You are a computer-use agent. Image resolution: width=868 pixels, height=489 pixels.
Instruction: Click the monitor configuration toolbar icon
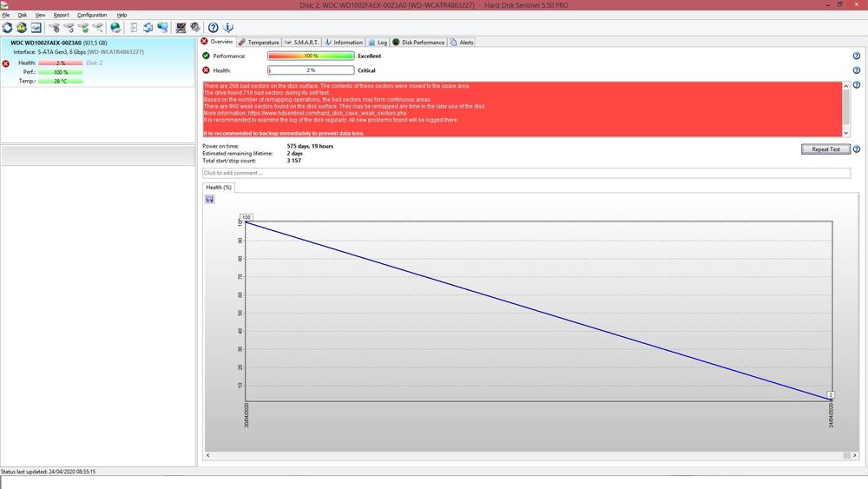[x=181, y=27]
